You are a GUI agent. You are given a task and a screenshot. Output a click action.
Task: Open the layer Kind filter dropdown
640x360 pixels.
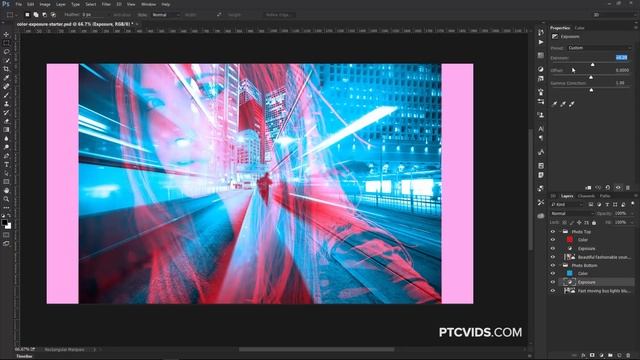(567, 204)
